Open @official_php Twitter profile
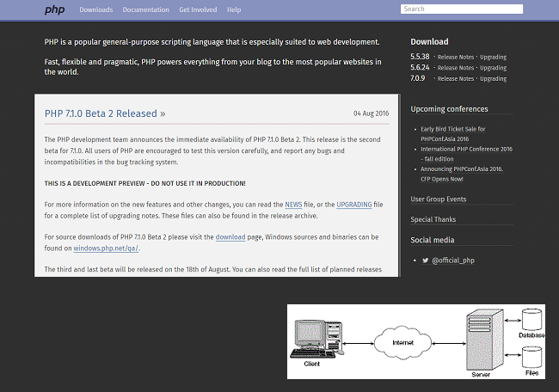The image size is (559, 392). coord(453,260)
